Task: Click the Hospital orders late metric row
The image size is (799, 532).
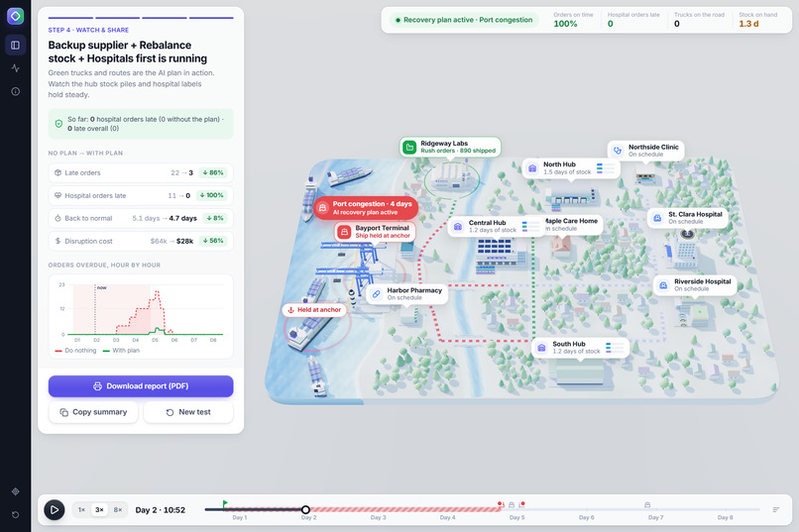Action: click(x=141, y=195)
